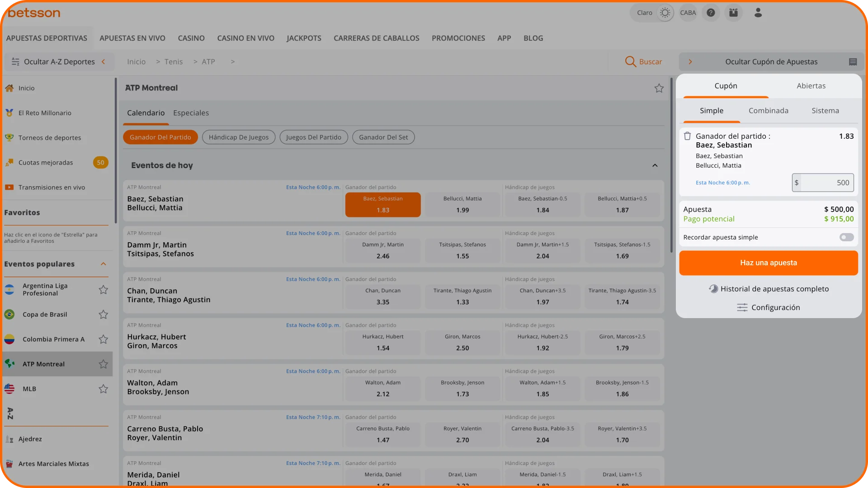Screen dimensions: 868x488
Task: Open the Casino section
Action: 191,38
